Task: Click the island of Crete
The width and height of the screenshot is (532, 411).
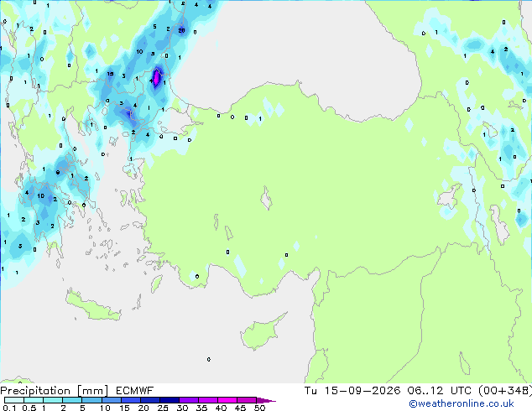Action: pos(93,306)
